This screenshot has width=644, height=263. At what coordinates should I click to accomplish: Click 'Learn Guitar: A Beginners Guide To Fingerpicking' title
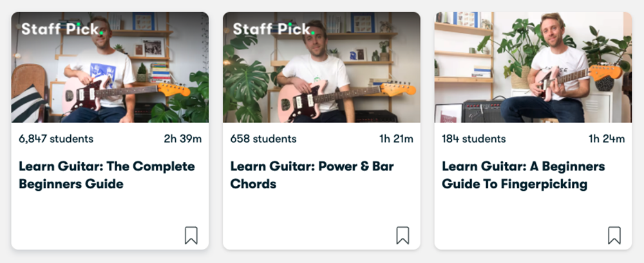point(523,175)
